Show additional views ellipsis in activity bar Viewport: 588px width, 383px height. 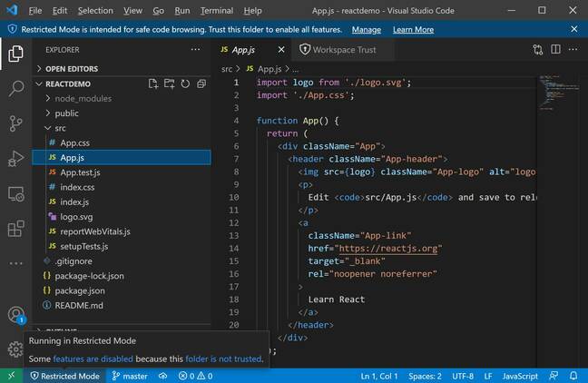(x=15, y=263)
